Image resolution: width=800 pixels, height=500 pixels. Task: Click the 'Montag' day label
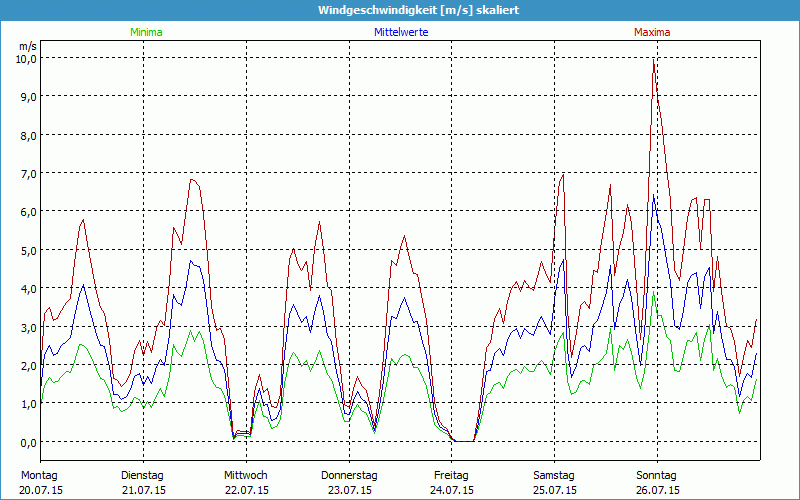click(39, 476)
